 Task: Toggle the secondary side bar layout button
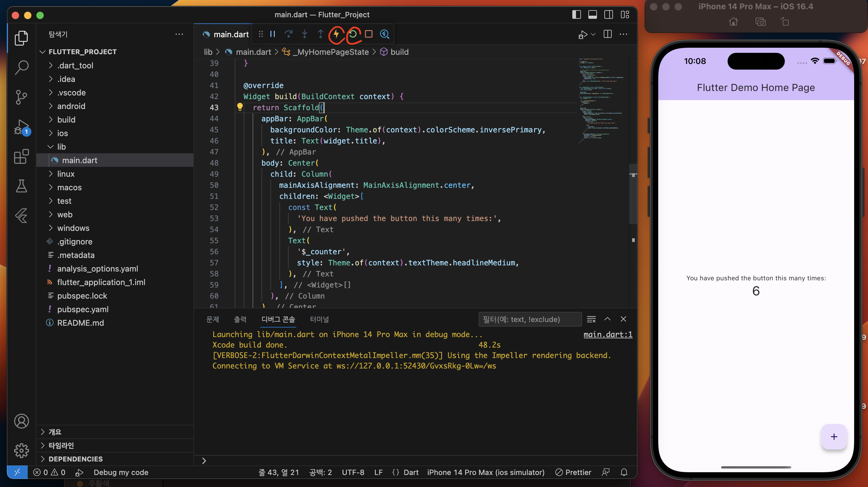click(609, 14)
